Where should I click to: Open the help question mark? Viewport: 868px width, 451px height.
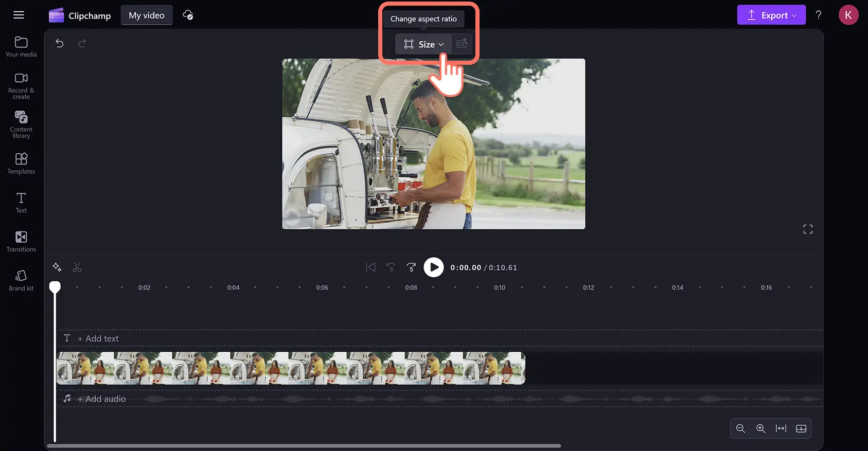pyautogui.click(x=819, y=15)
